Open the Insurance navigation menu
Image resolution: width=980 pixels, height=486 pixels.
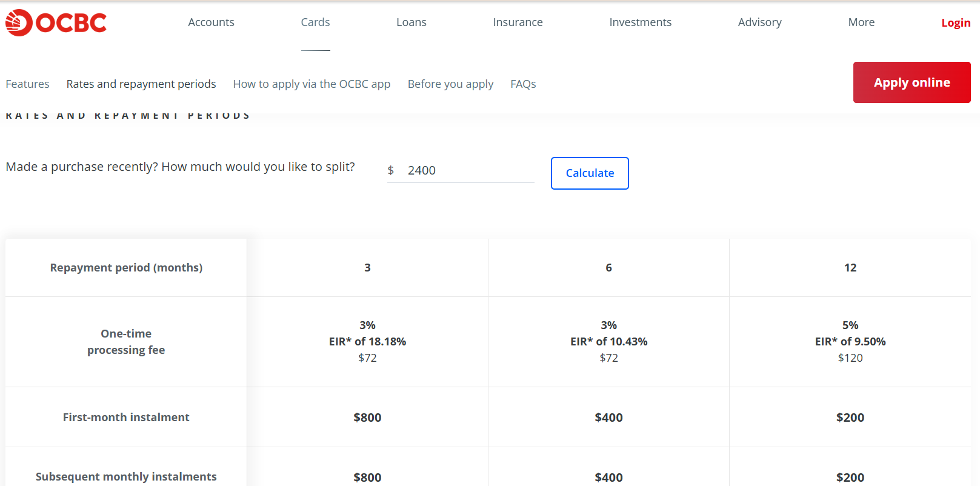point(518,22)
